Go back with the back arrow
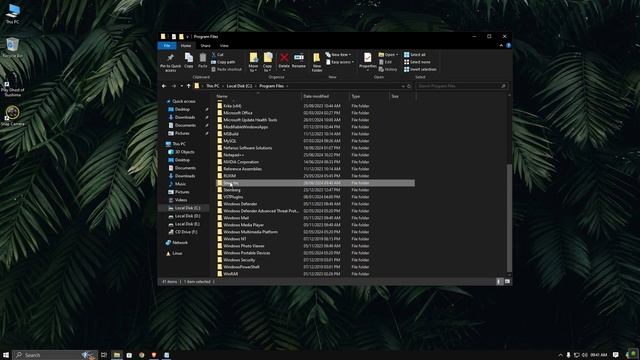640x360 pixels. pos(164,86)
